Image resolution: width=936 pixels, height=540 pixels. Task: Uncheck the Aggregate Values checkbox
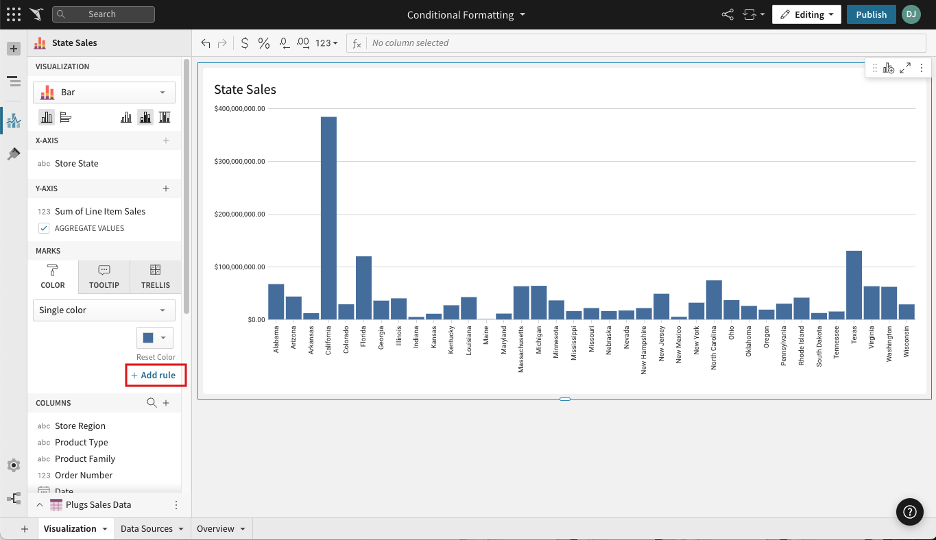click(x=44, y=228)
